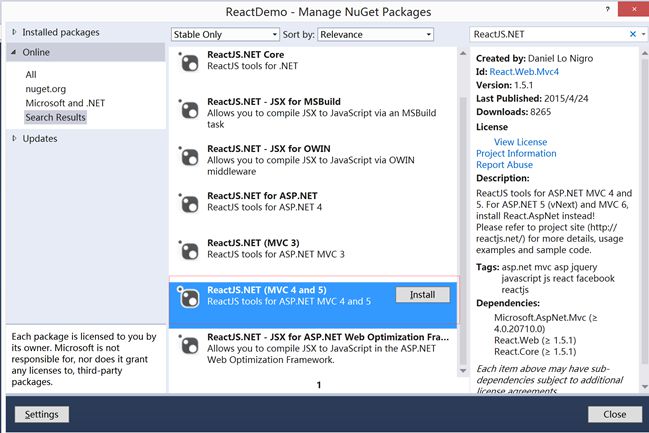The height and width of the screenshot is (433, 649).
Task: Open the Report Abuse link
Action: 504,165
